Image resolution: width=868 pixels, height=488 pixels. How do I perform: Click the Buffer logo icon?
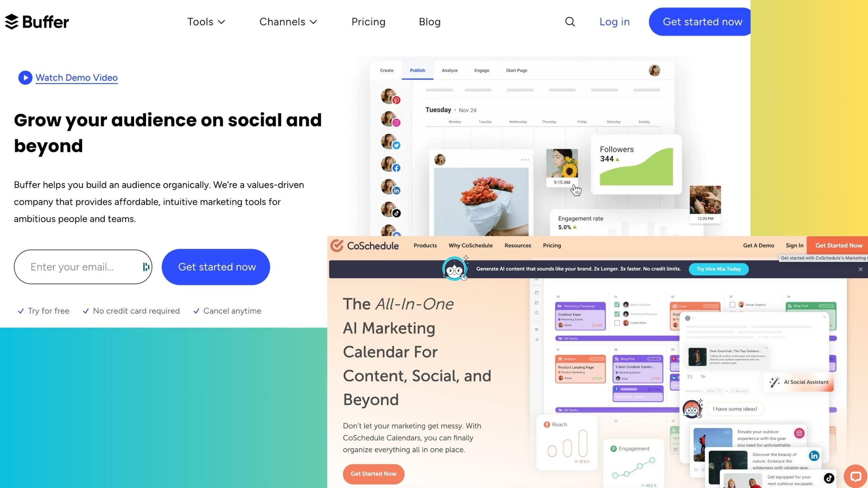(x=11, y=21)
